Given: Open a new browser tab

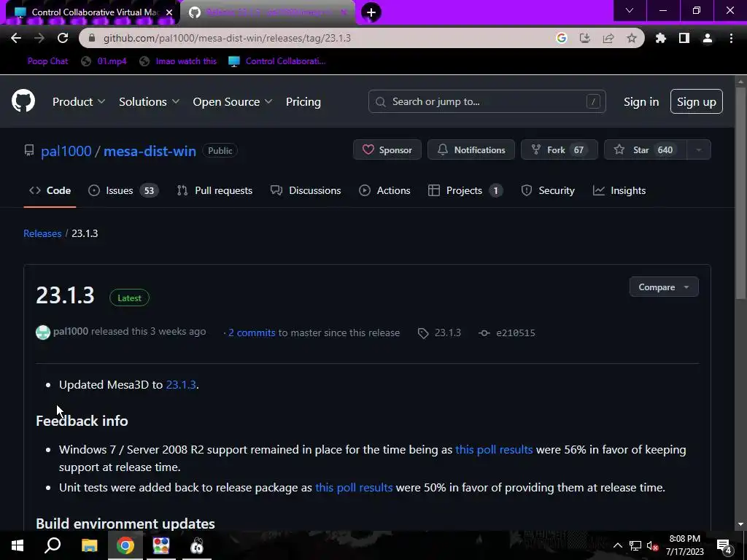Looking at the screenshot, I should coord(371,12).
